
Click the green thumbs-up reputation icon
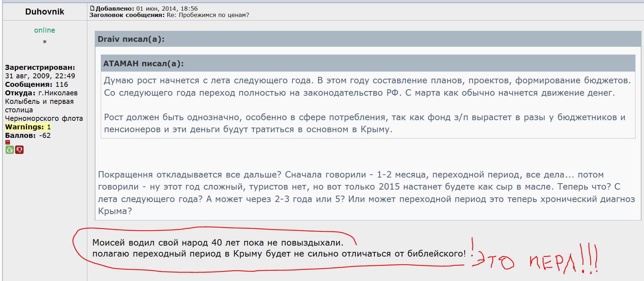pos(10,150)
